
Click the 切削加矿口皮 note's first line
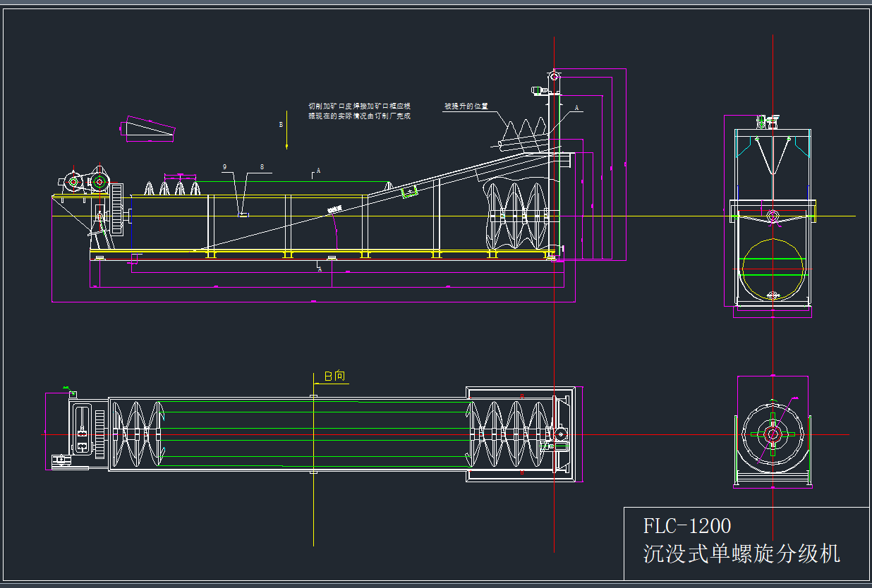(x=359, y=106)
